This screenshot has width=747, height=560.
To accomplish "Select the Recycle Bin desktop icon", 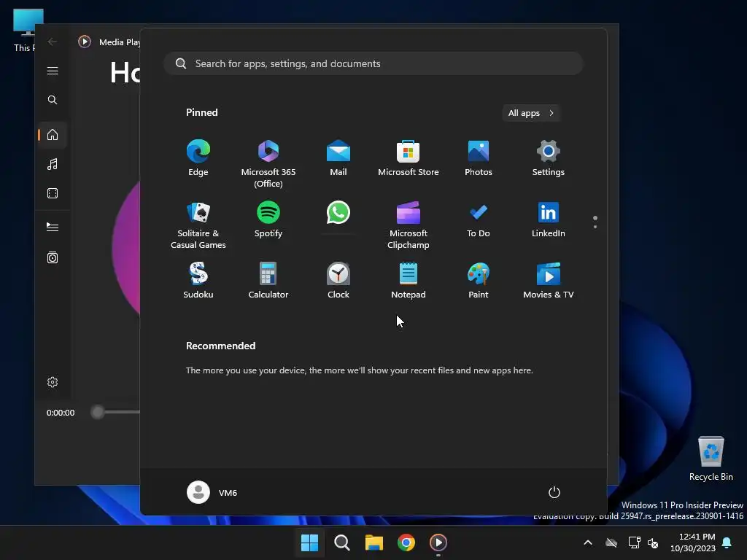I will [711, 459].
